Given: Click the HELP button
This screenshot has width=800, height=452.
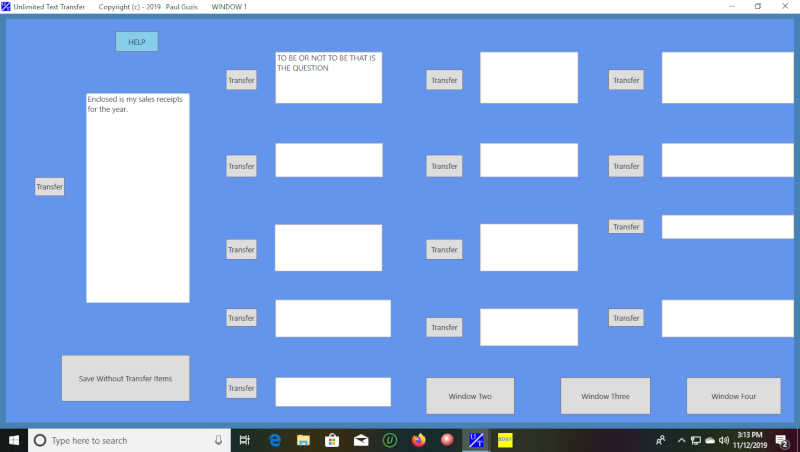Looking at the screenshot, I should (x=136, y=42).
